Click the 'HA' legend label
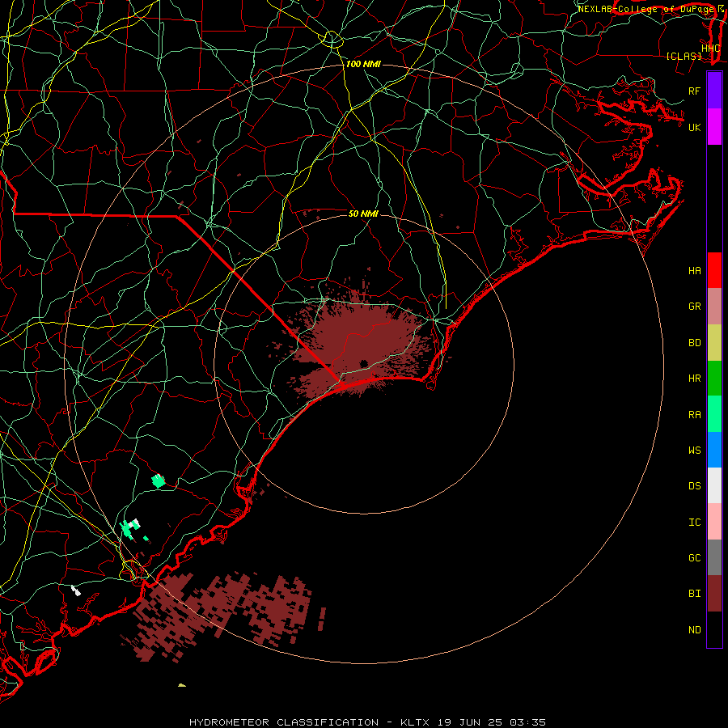 694,270
